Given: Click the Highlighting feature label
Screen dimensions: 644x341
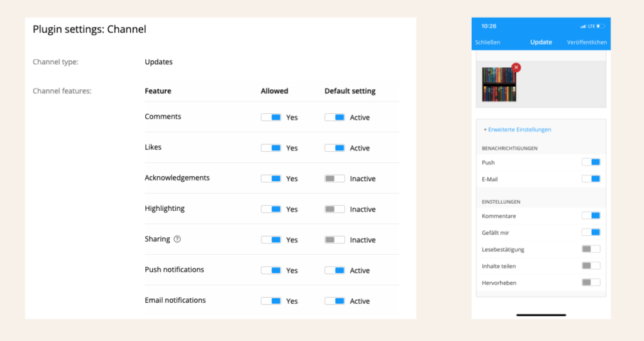Looking at the screenshot, I should 165,208.
